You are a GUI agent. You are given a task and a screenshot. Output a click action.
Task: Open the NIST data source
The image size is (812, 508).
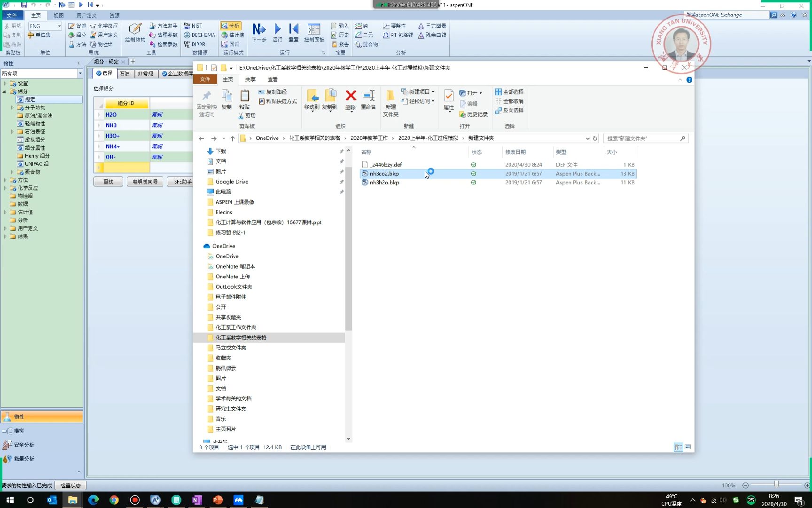[x=193, y=26]
